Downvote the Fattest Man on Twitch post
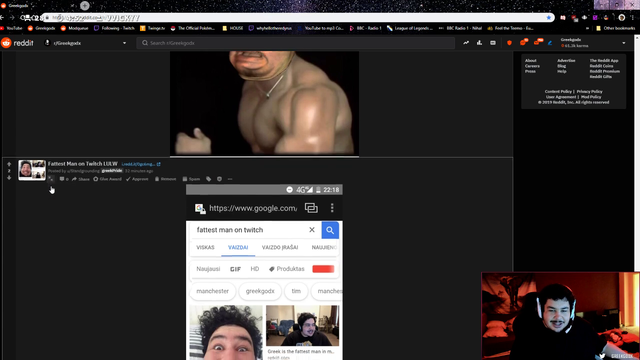The image size is (640, 360). (x=9, y=178)
